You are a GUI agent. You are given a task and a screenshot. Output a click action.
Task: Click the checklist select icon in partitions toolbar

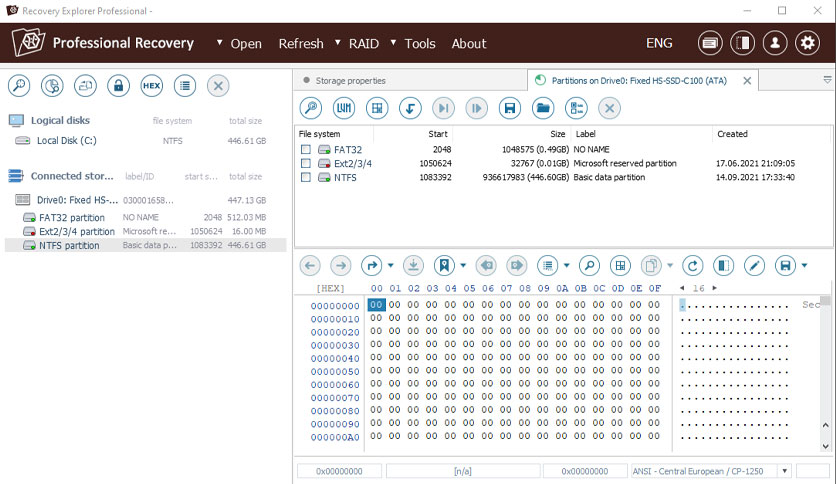[576, 108]
